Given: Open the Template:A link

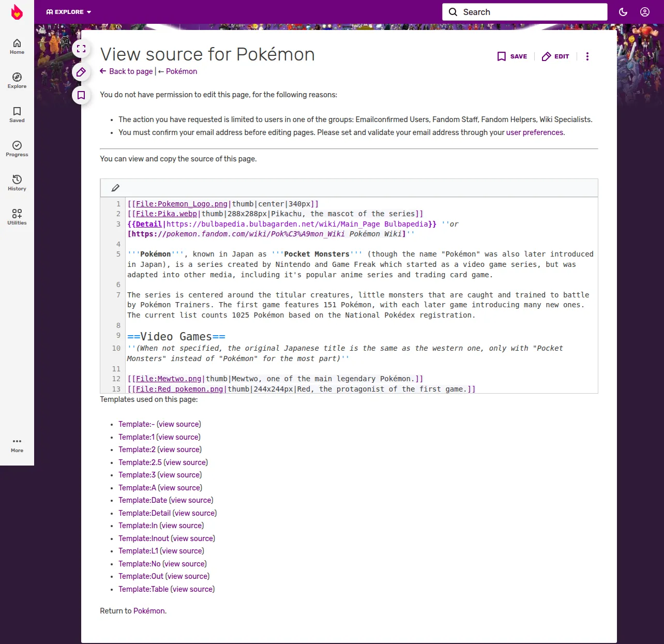Looking at the screenshot, I should 137,488.
